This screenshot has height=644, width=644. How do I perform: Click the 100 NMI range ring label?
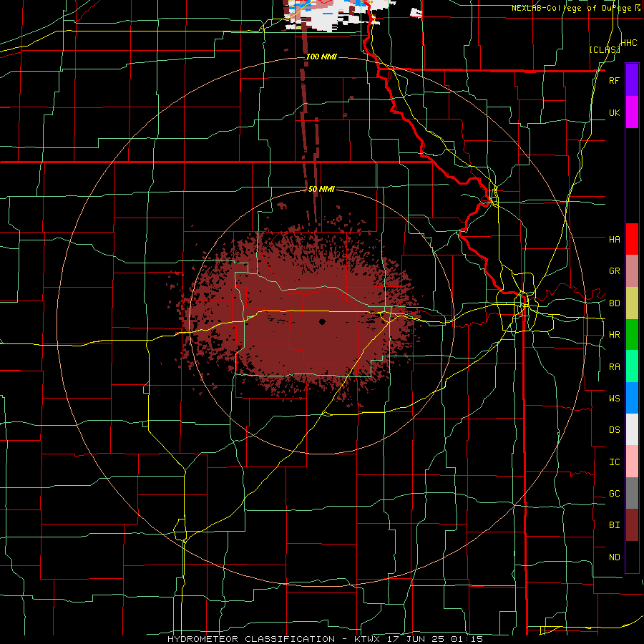point(321,57)
